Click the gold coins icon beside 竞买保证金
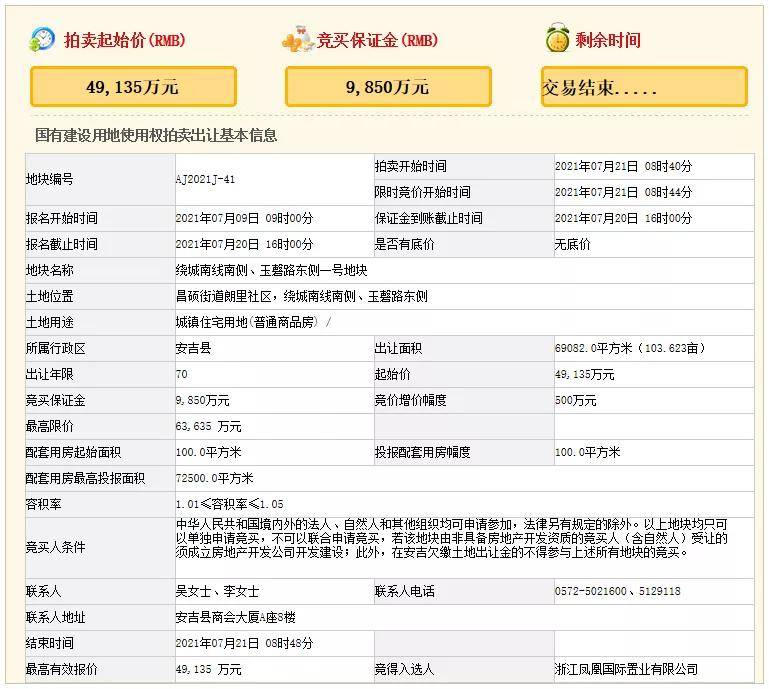The image size is (769, 689). click(x=297, y=39)
